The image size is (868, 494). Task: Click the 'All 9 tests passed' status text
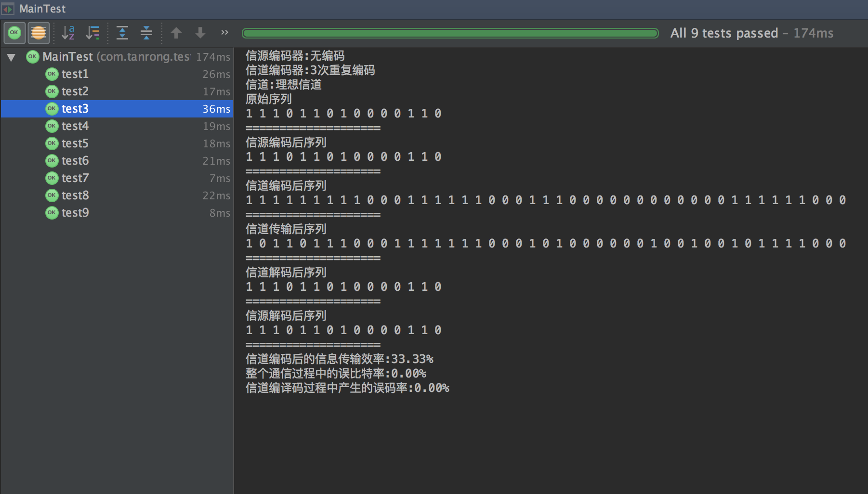pos(724,33)
